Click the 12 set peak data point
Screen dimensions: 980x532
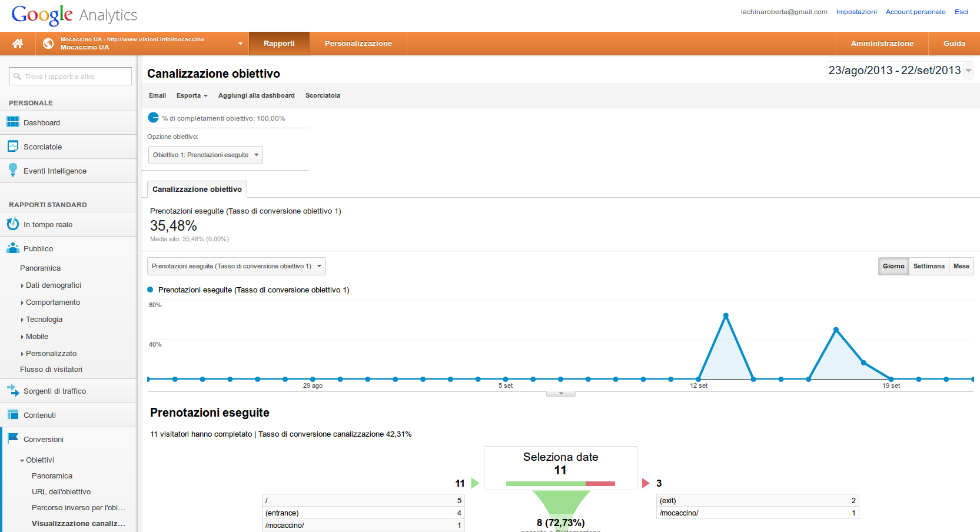tap(726, 315)
